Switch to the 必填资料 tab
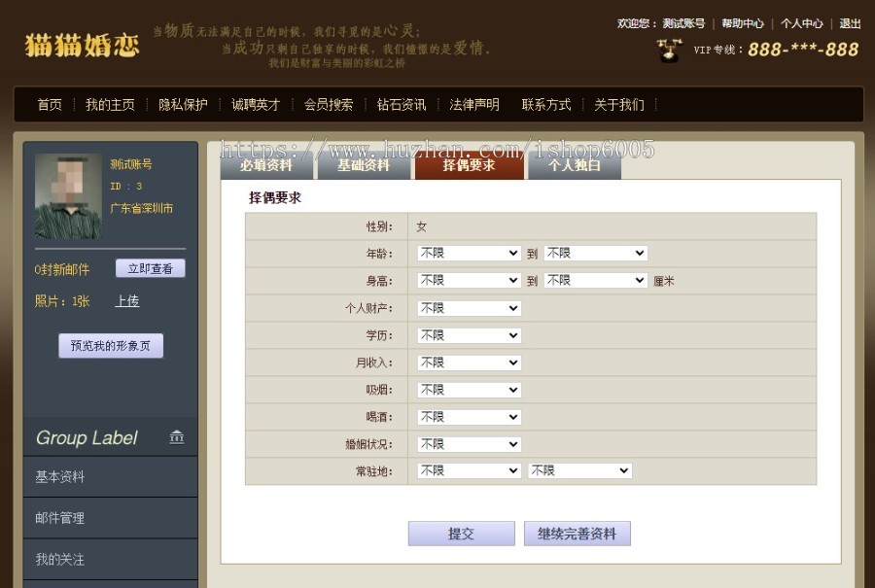875x588 pixels. click(x=266, y=165)
